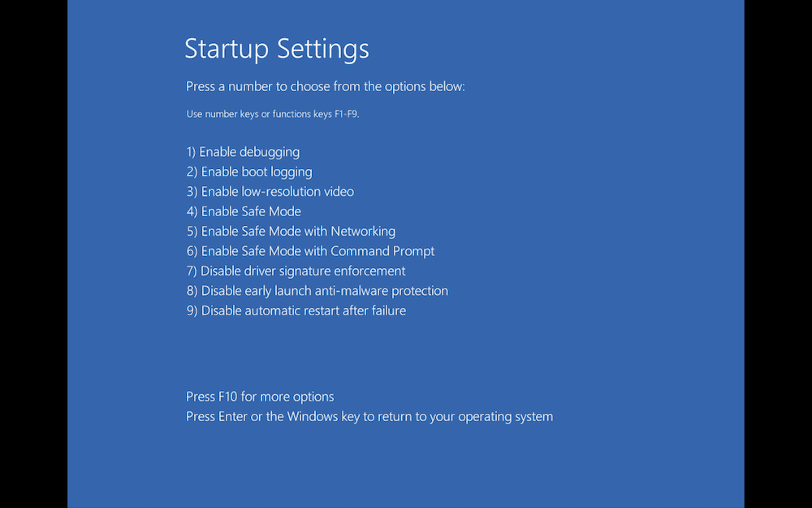Select Enable low-resolution video option
812x508 pixels.
pos(270,191)
